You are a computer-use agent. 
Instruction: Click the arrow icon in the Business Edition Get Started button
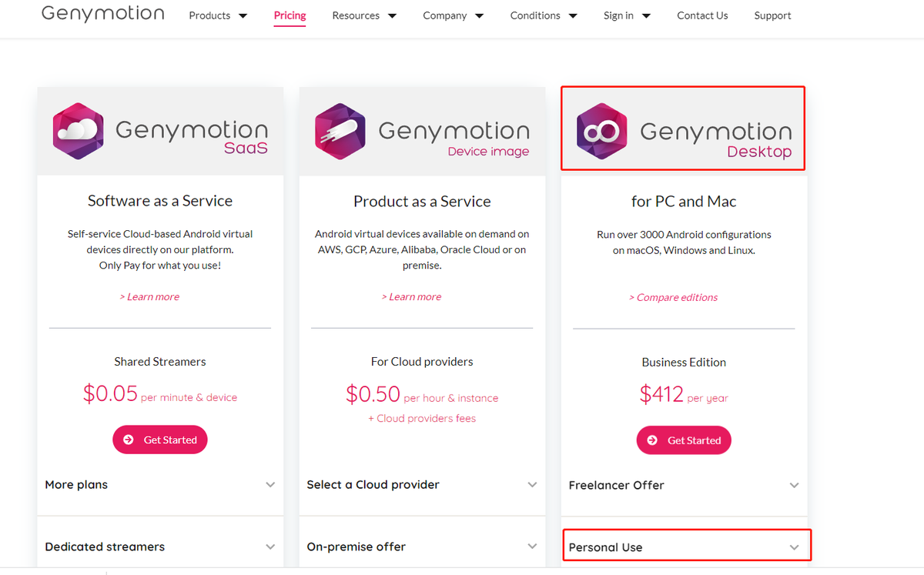tap(651, 440)
